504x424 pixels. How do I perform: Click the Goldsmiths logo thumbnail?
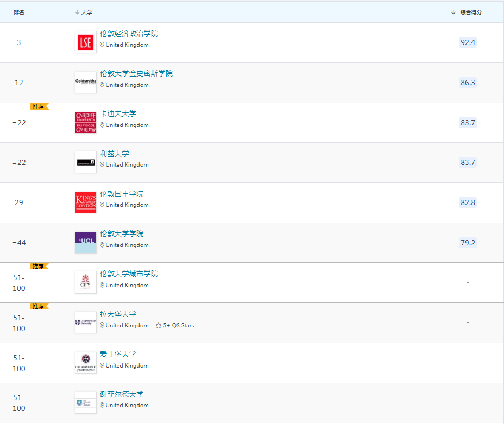[x=85, y=83]
